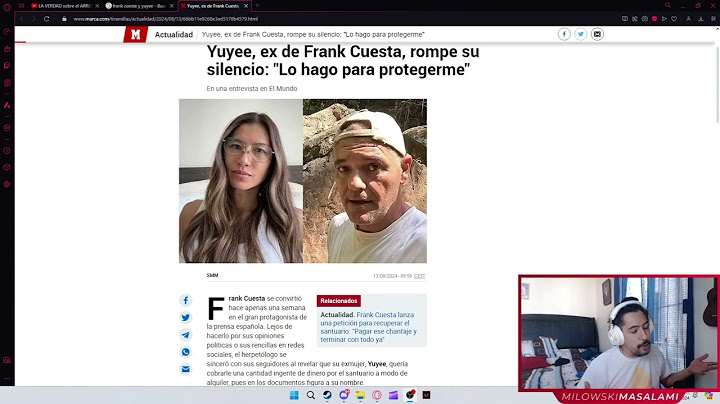The image size is (720, 404).
Task: Open the GX Corner bag icon in sidebar
Action: pyautogui.click(x=7, y=49)
